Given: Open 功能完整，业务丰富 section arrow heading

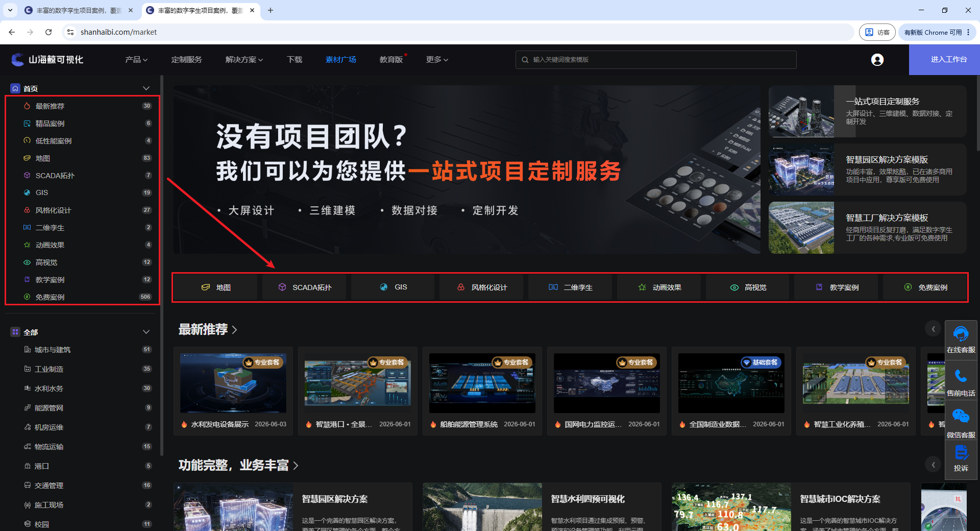Looking at the screenshot, I should [x=238, y=466].
